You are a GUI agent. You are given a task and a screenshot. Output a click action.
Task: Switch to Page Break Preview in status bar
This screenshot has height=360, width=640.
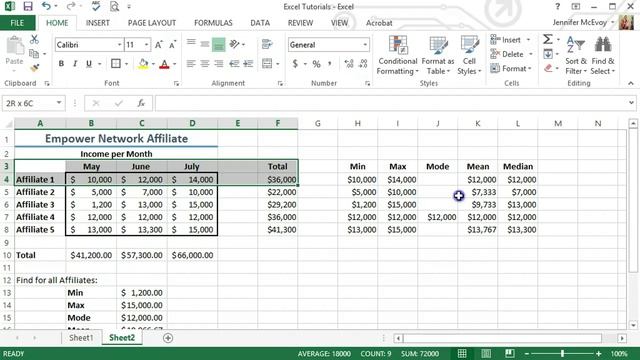pyautogui.click(x=509, y=353)
